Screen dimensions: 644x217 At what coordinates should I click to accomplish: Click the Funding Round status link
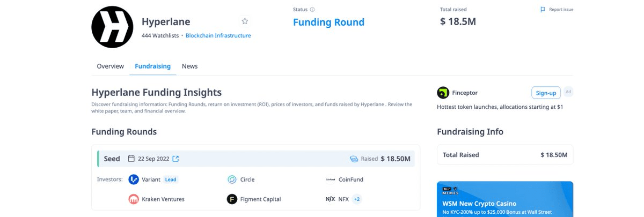(x=328, y=23)
